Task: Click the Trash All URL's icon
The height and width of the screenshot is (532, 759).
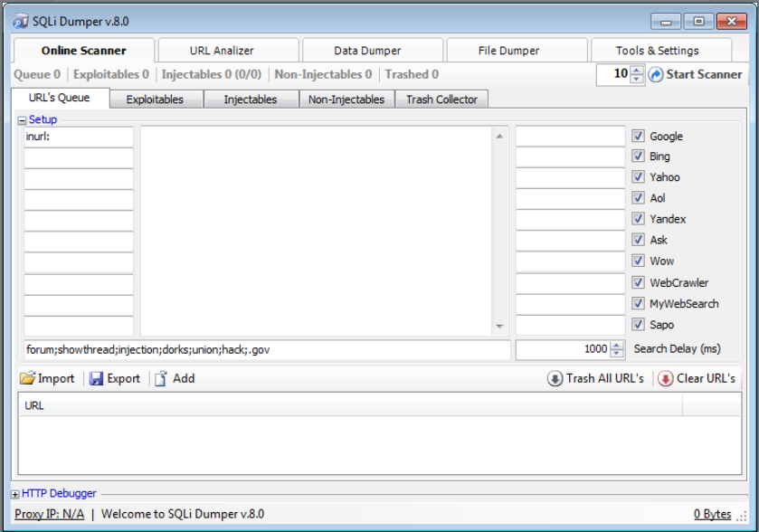Action: coord(555,378)
